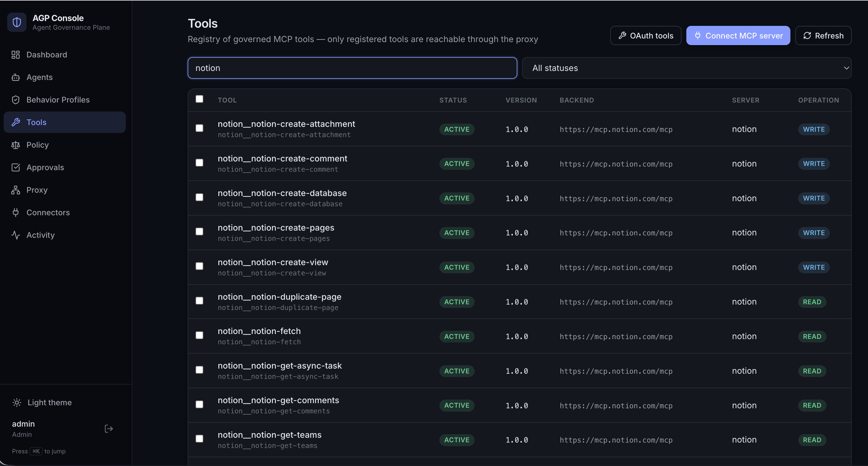The width and height of the screenshot is (868, 466).
Task: Click the logout icon next to admin
Action: coord(109,429)
